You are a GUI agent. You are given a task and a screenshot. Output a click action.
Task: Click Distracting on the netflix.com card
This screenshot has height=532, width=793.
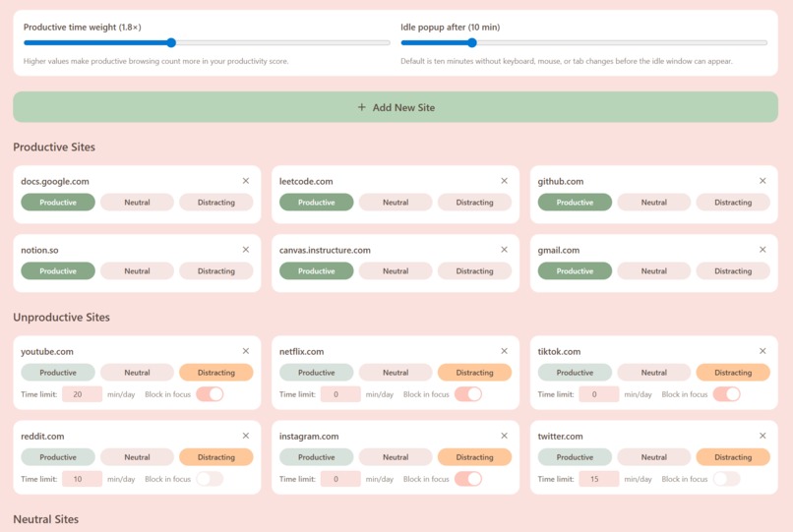tap(474, 373)
